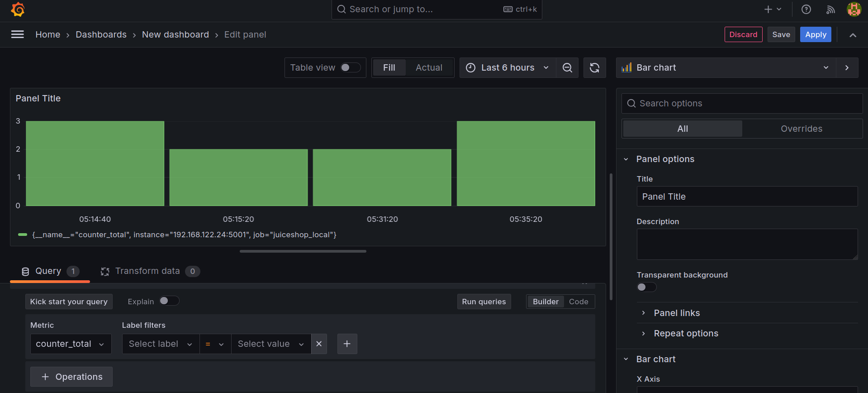Click Kick start your query
Screen dimensions: 868x393
pos(69,302)
